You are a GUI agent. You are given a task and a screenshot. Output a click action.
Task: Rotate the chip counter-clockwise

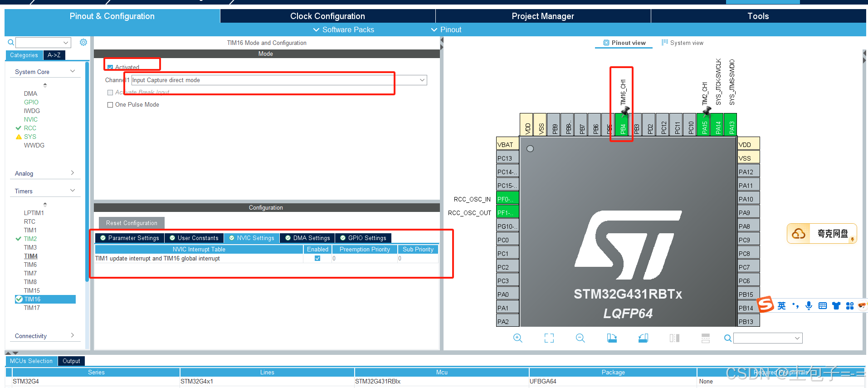pos(643,338)
